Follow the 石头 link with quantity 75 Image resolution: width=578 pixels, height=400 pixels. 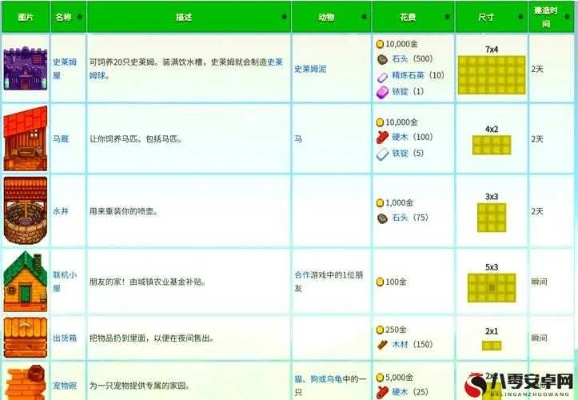tap(400, 218)
